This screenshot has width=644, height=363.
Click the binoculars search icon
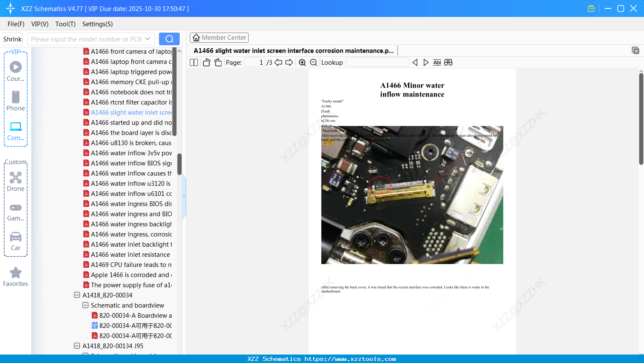[448, 62]
